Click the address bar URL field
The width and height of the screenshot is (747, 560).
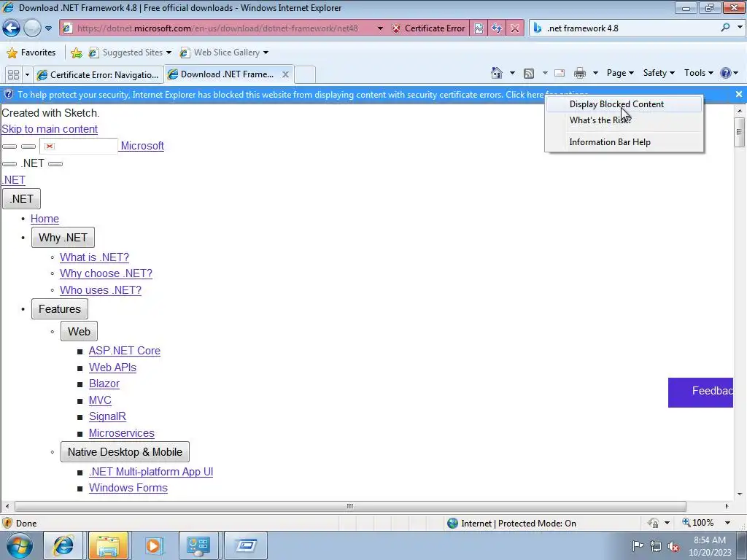pos(217,28)
